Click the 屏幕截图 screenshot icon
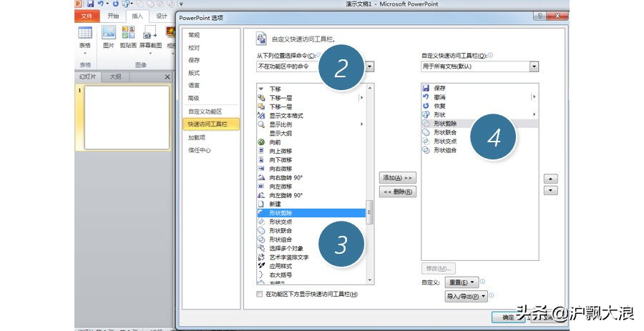644x331 pixels. (150, 33)
